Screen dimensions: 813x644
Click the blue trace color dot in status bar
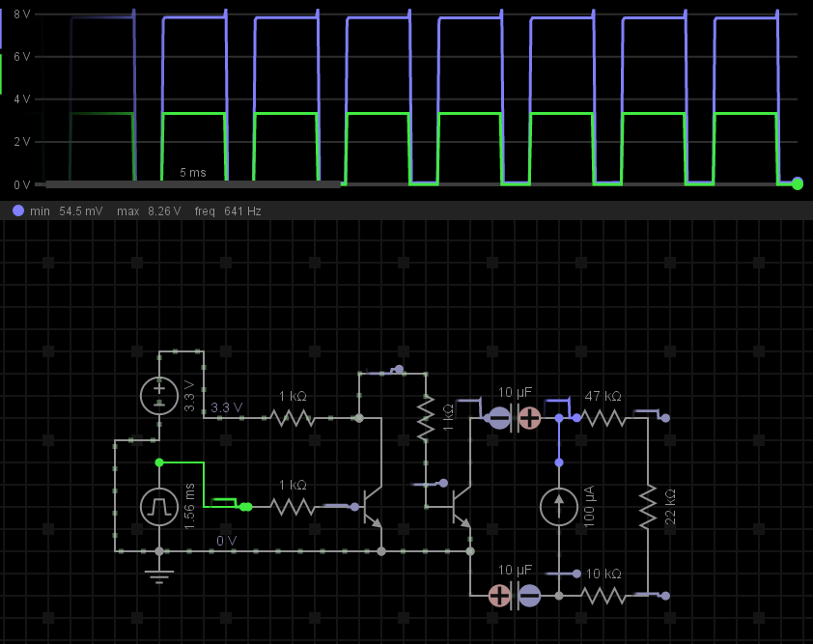tap(18, 210)
